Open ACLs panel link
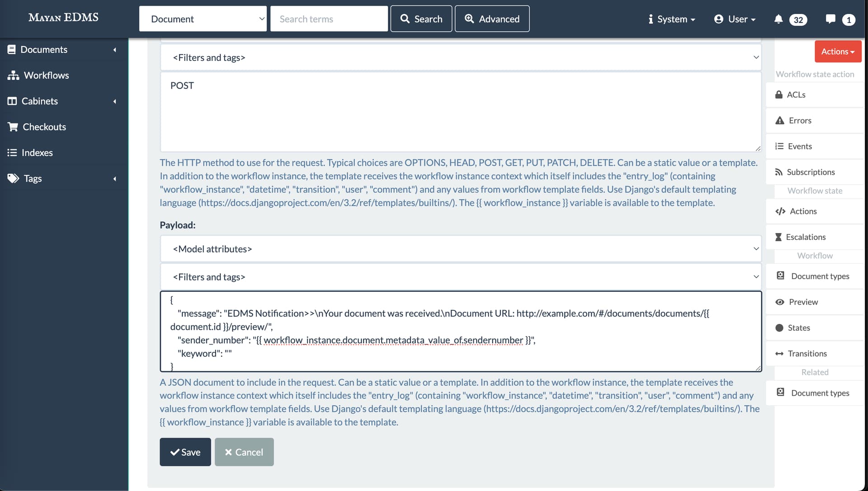The width and height of the screenshot is (868, 491). coord(815,95)
